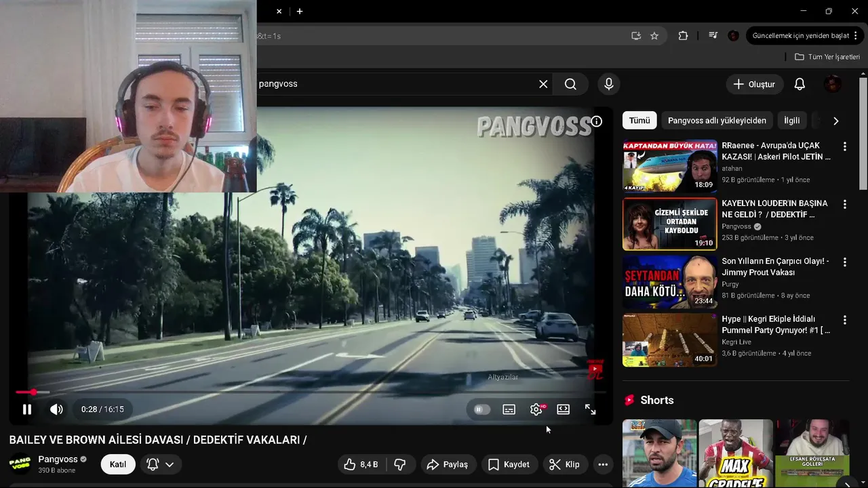Click the Klip scissors button
The image size is (868, 488).
[x=564, y=464]
